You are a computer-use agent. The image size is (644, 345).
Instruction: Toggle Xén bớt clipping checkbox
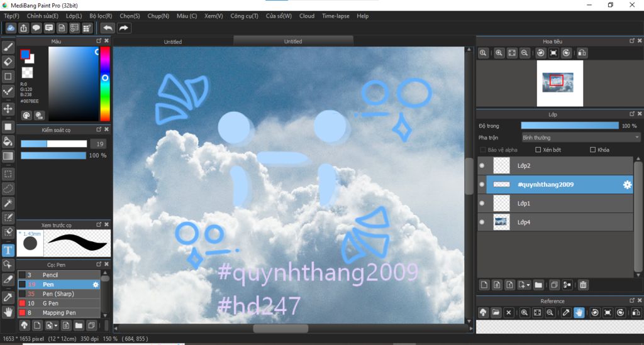coord(538,150)
